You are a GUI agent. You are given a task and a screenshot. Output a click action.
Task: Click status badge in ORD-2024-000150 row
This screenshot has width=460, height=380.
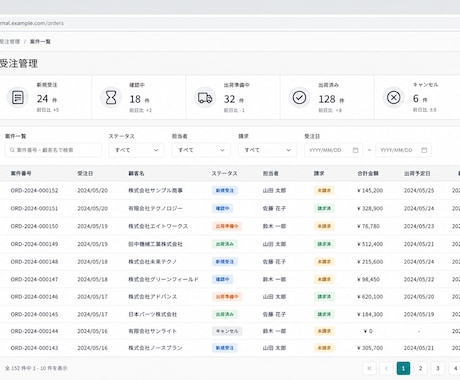click(227, 226)
